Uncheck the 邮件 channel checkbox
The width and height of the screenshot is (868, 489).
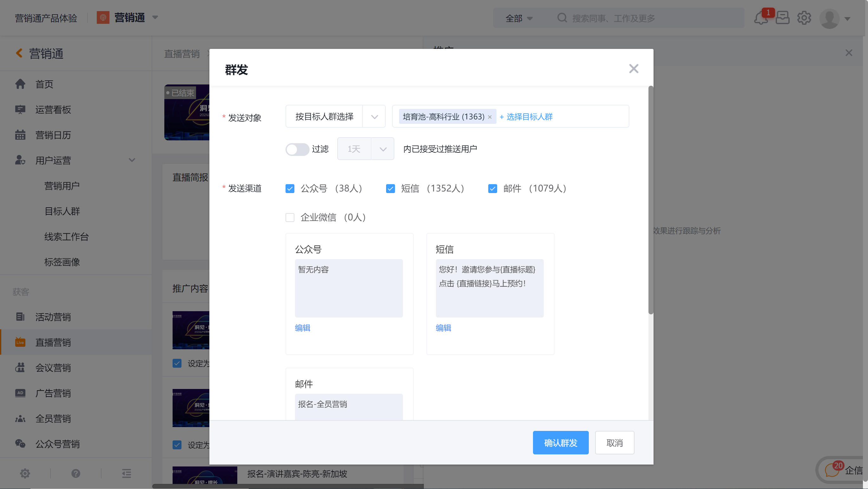tap(492, 189)
